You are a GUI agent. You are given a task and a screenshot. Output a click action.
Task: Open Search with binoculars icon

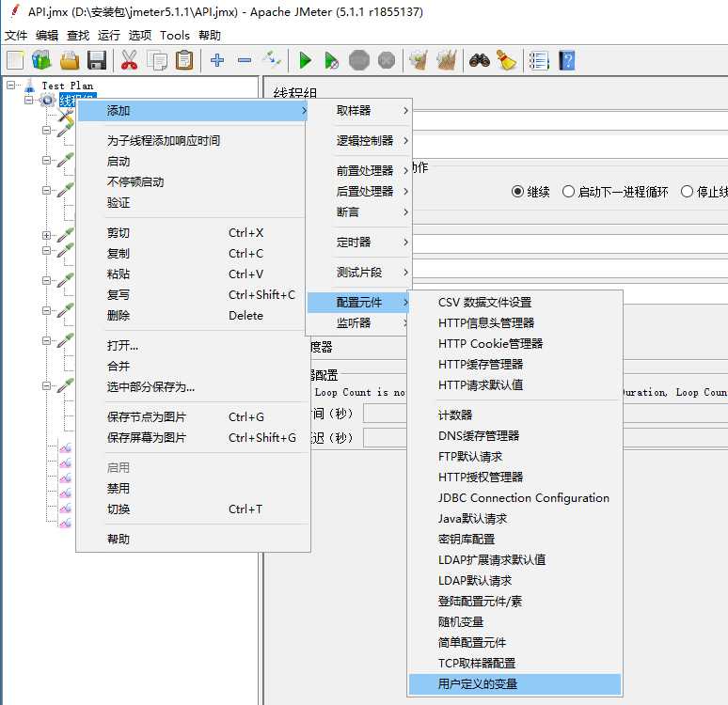tap(480, 61)
